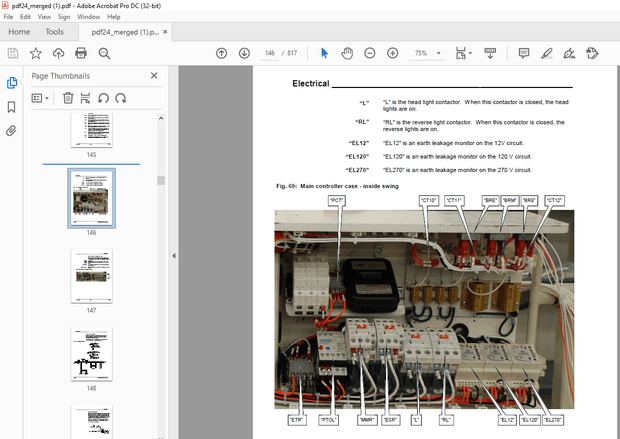Click the "CT12" figure label
This screenshot has width=620, height=439.
(554, 201)
